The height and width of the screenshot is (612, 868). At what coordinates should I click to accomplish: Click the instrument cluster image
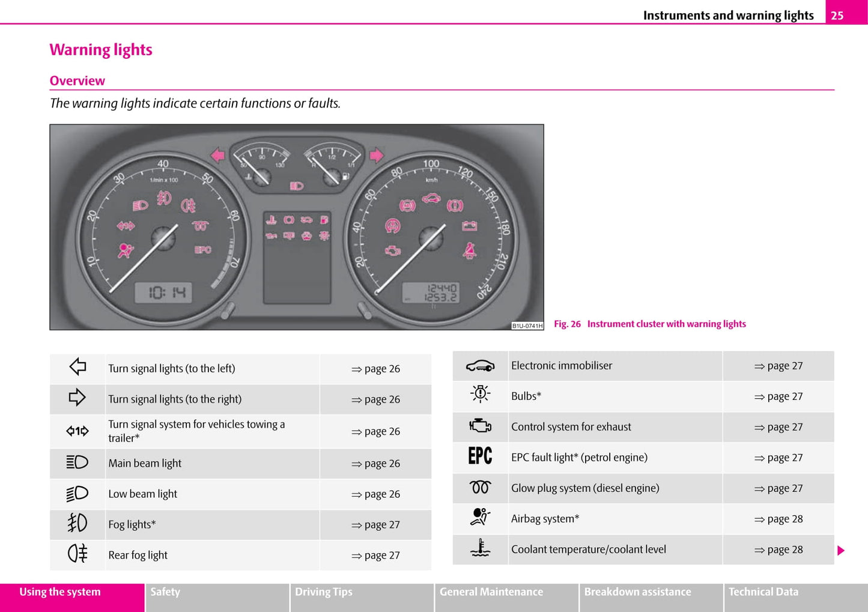297,227
